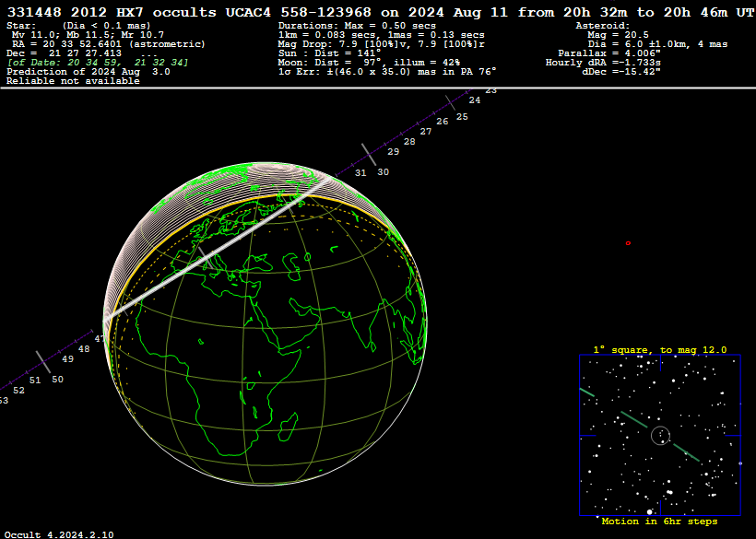Click the long tick mark beside minute 25
Viewport: 756px width, 539px height.
pyautogui.click(x=450, y=102)
